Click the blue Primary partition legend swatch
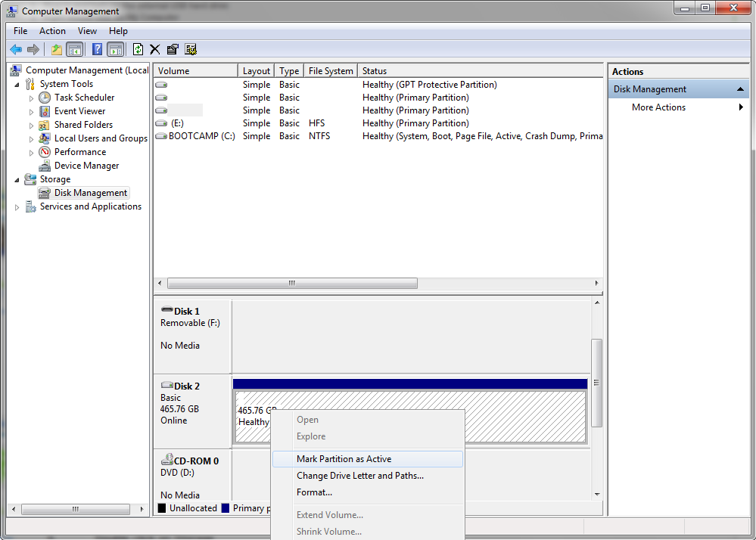The width and height of the screenshot is (756, 540). pyautogui.click(x=226, y=508)
